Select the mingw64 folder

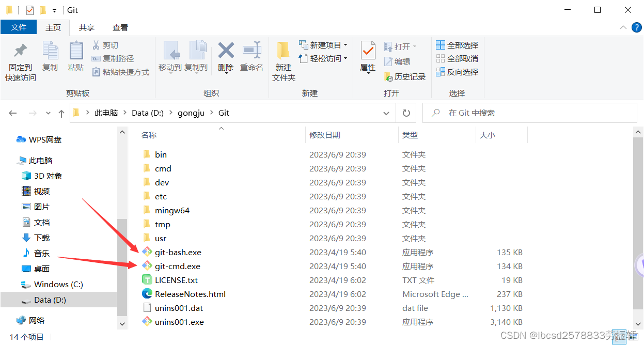[x=172, y=211]
